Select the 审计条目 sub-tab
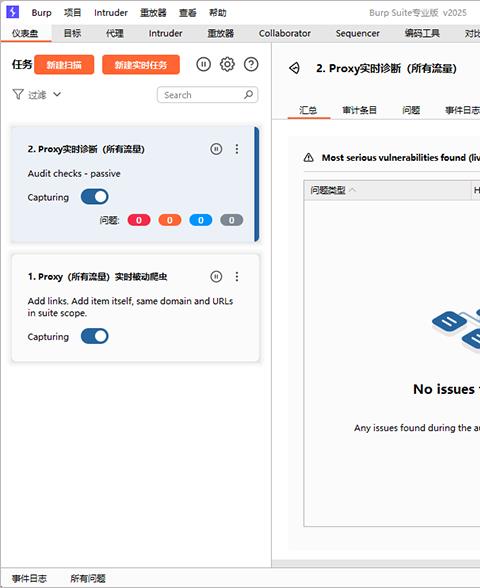This screenshot has width=480, height=588. pyautogui.click(x=359, y=110)
